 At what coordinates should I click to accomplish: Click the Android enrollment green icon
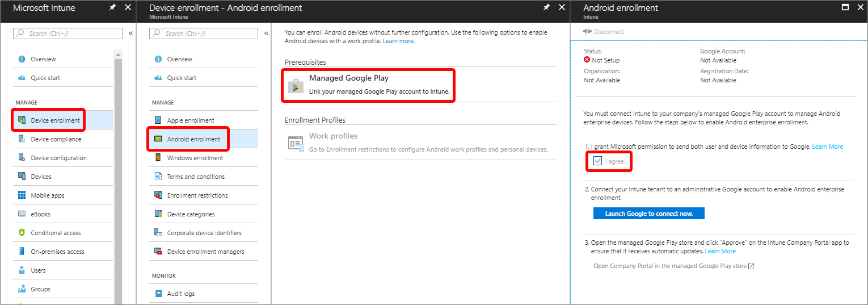(x=158, y=139)
